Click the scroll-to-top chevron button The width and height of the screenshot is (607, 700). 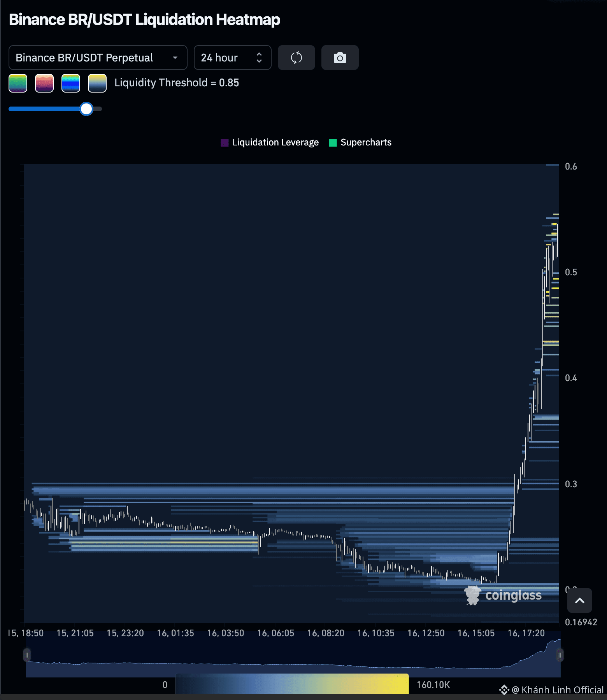580,600
